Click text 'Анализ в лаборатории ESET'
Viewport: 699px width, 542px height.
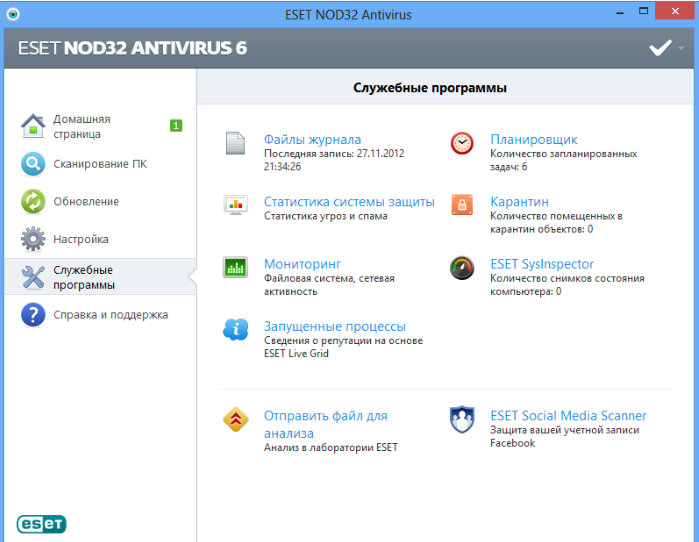330,448
